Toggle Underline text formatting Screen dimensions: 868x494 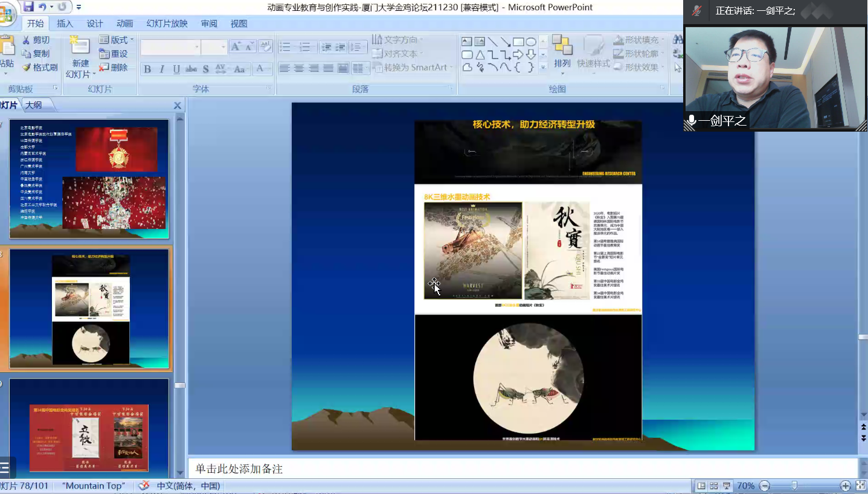[x=176, y=69]
